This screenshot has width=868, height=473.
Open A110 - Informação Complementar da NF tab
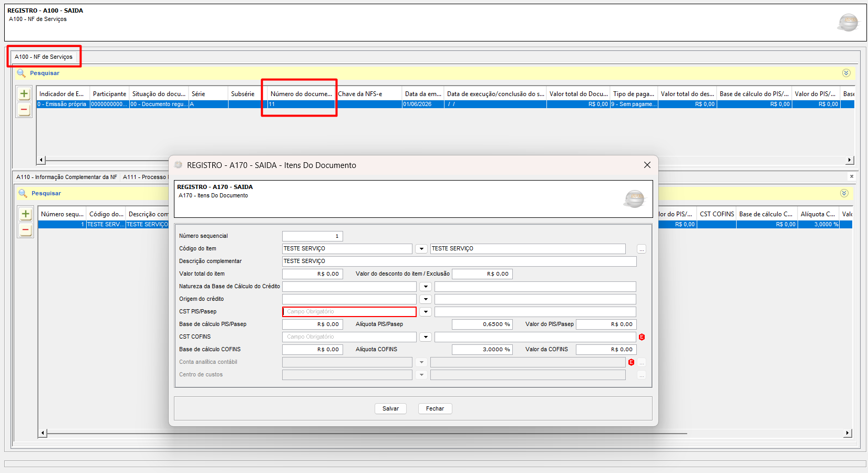pyautogui.click(x=67, y=177)
